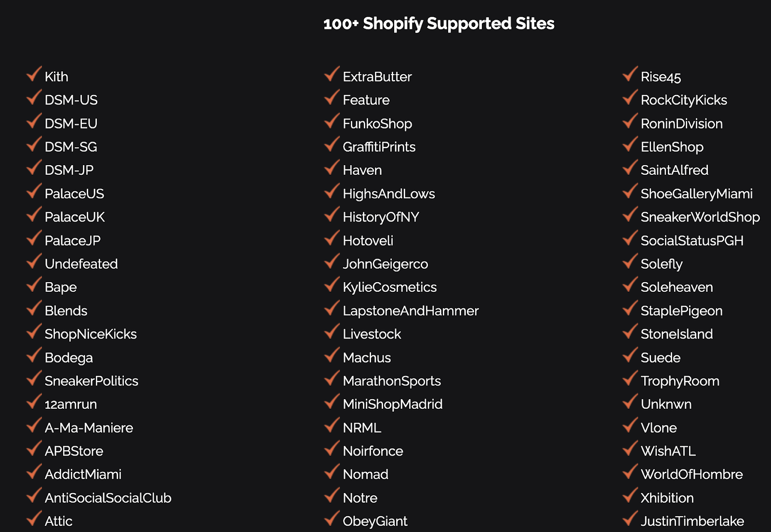Image resolution: width=771 pixels, height=532 pixels.
Task: Select WorldOfHombre in the list
Action: (691, 475)
